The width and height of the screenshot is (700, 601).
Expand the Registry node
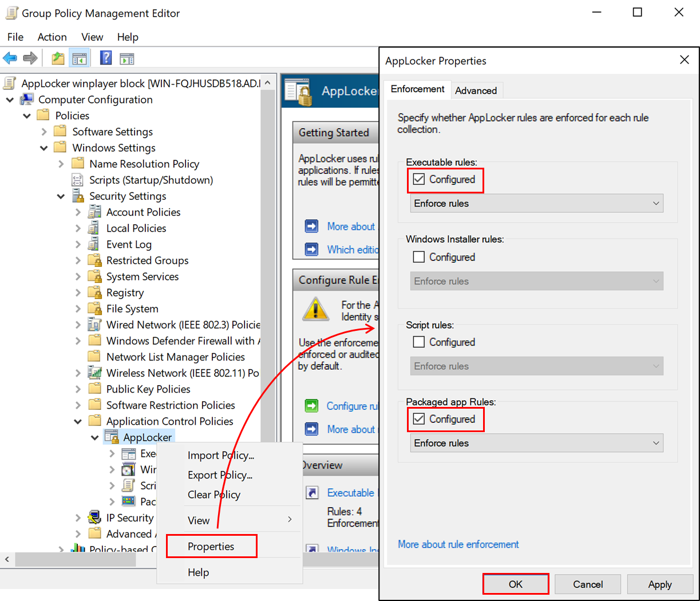pyautogui.click(x=78, y=292)
